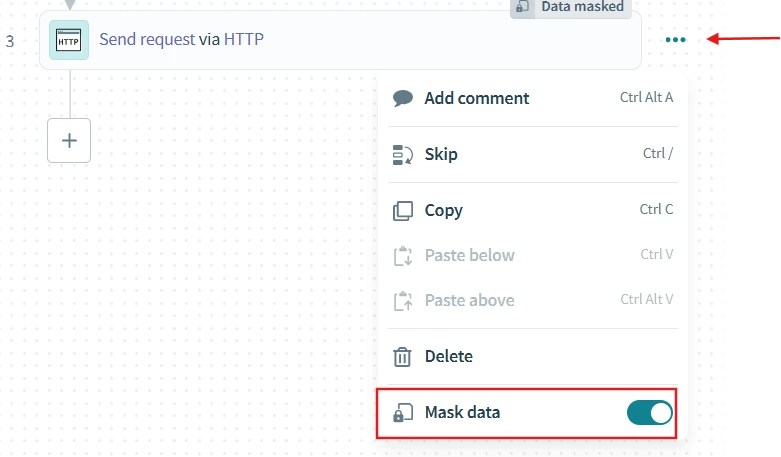
Task: Click the Delete trash can icon
Action: click(403, 356)
